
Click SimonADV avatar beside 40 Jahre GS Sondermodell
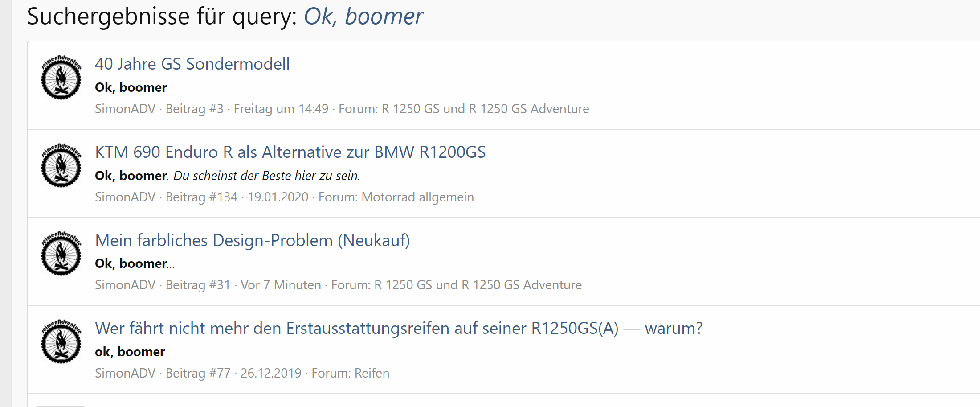coord(61,78)
